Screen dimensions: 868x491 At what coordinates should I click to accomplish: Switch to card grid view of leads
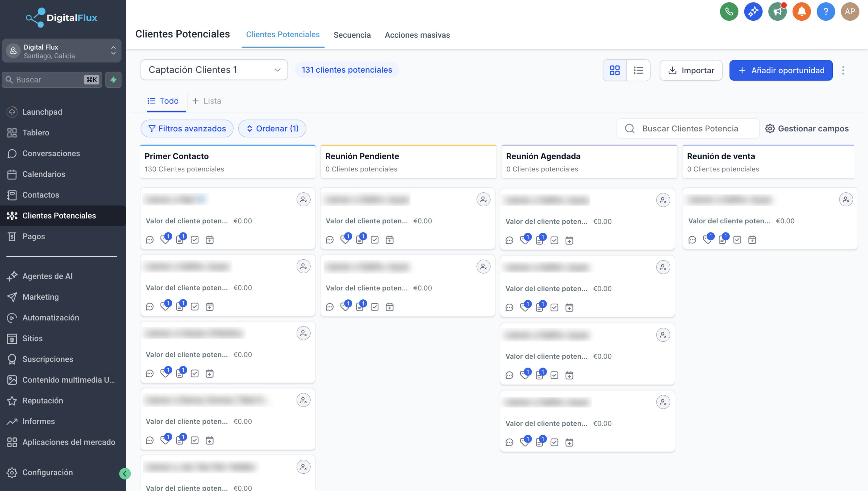(x=615, y=70)
